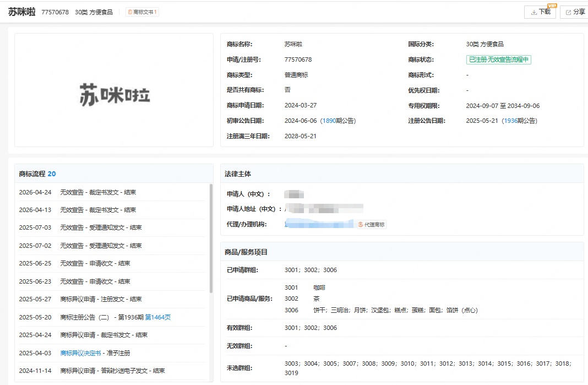Click the document icon in 商标文书 tag

130,12
